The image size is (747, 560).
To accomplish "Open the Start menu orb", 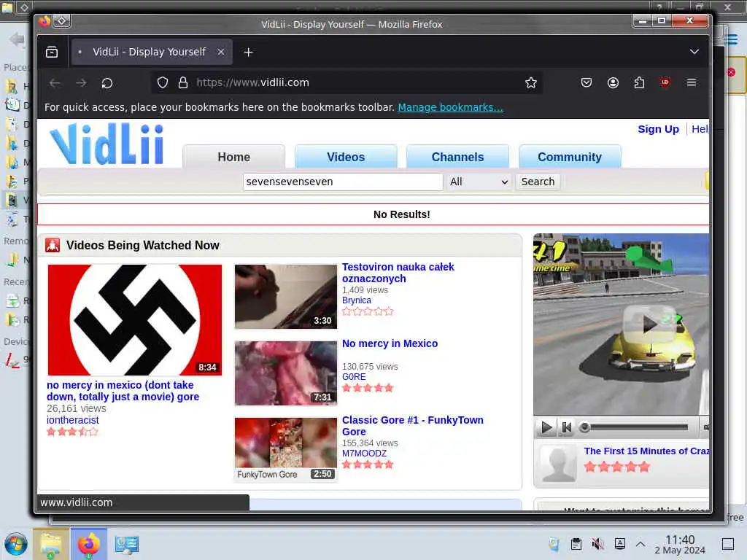I will tap(16, 544).
